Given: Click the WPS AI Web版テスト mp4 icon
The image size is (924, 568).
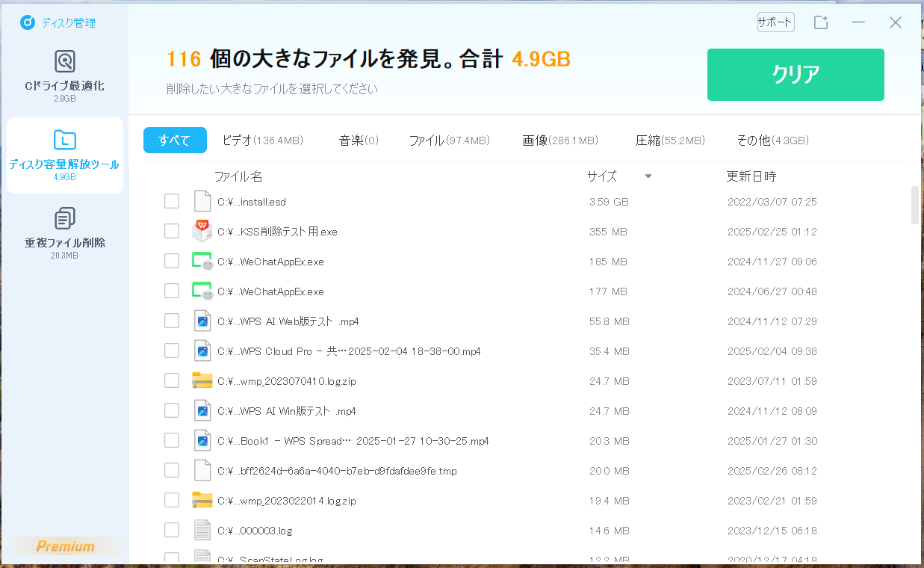Looking at the screenshot, I should pos(202,321).
